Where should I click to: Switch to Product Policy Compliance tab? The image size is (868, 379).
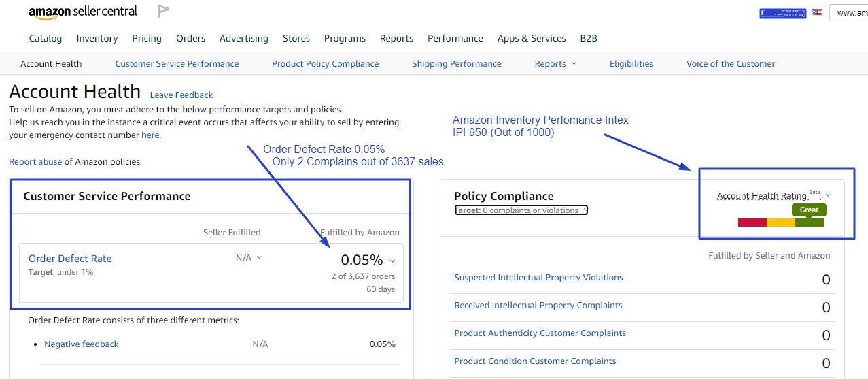[326, 63]
